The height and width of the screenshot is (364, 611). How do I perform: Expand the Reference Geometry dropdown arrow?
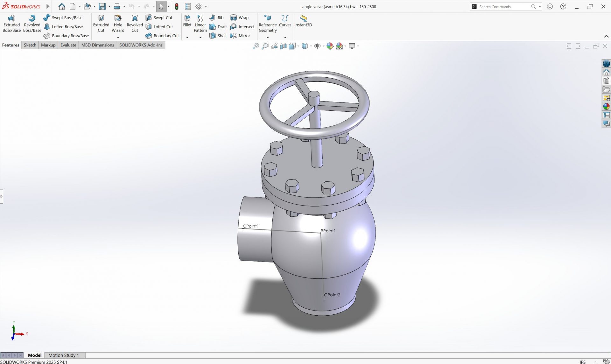pyautogui.click(x=268, y=38)
